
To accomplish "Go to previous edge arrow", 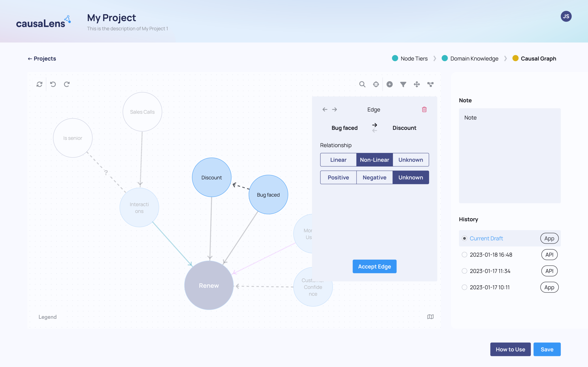I will pos(325,109).
